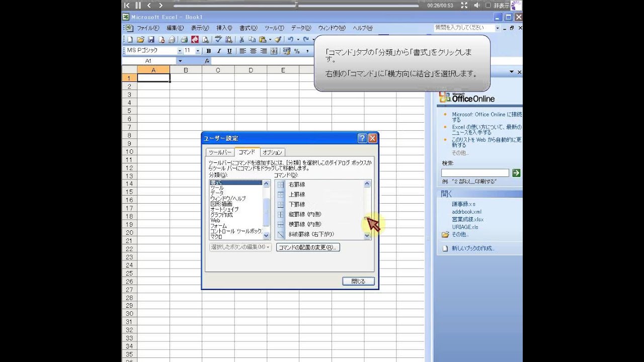Open the Name Box dropdown arrow

[180, 61]
